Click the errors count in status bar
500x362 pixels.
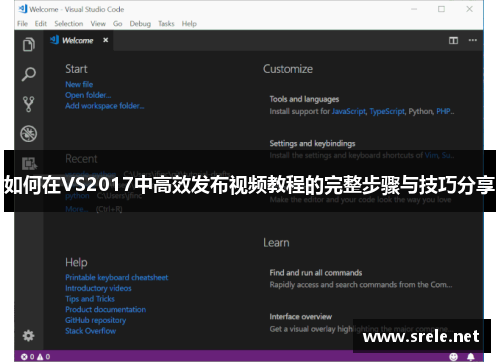(28, 357)
